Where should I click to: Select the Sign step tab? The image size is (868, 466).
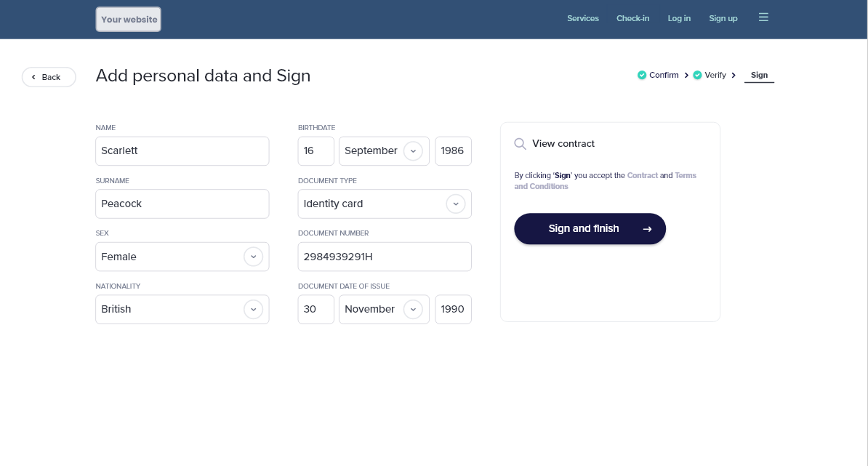(x=759, y=75)
